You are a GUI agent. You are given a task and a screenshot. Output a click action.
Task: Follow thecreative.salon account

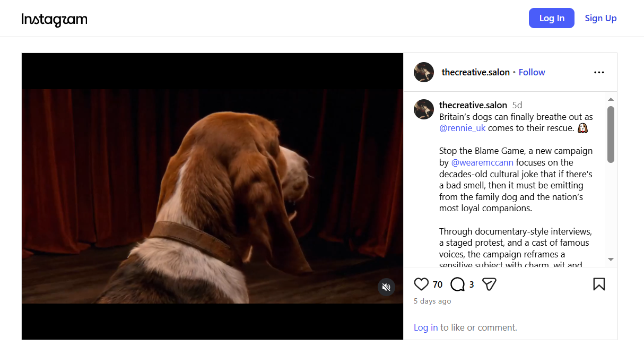[x=532, y=72]
